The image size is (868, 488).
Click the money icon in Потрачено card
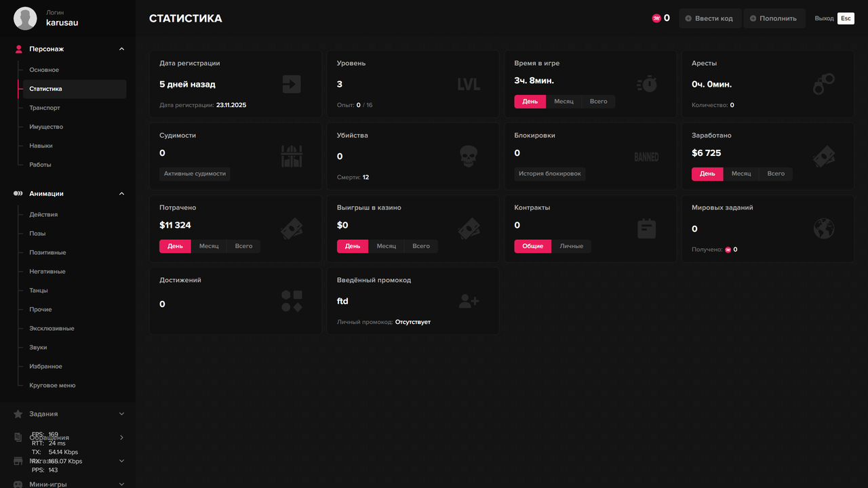292,228
